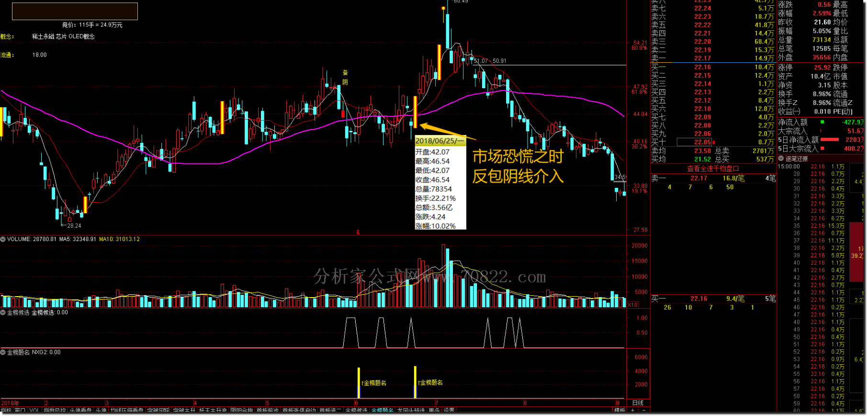Screen dimensions: 868x416
Task: Click the 买均 value 21.52
Action: [702, 159]
